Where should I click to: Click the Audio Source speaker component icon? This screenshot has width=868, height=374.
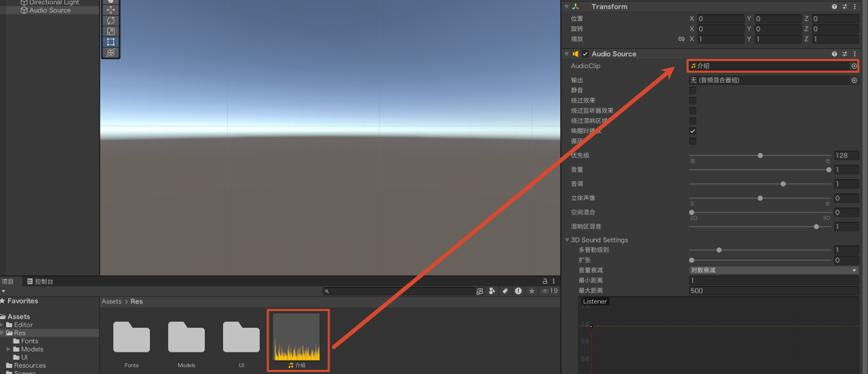(x=576, y=54)
